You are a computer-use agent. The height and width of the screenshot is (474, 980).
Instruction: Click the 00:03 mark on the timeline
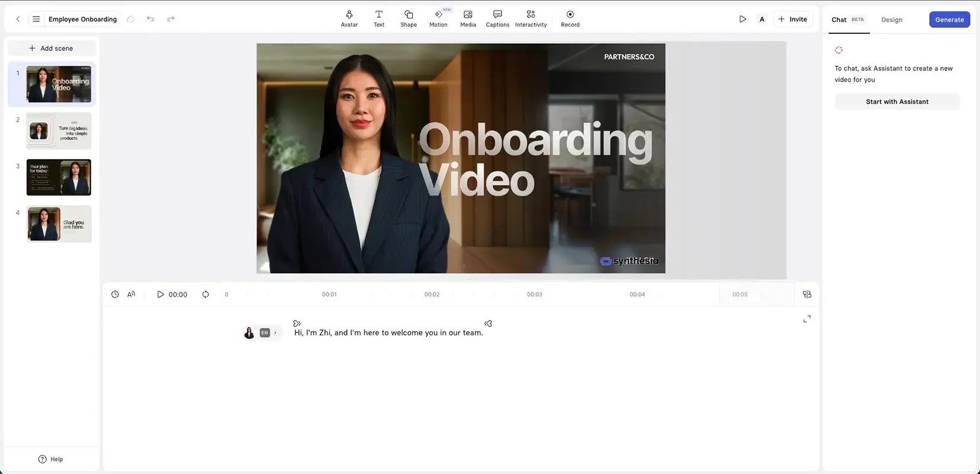click(535, 294)
